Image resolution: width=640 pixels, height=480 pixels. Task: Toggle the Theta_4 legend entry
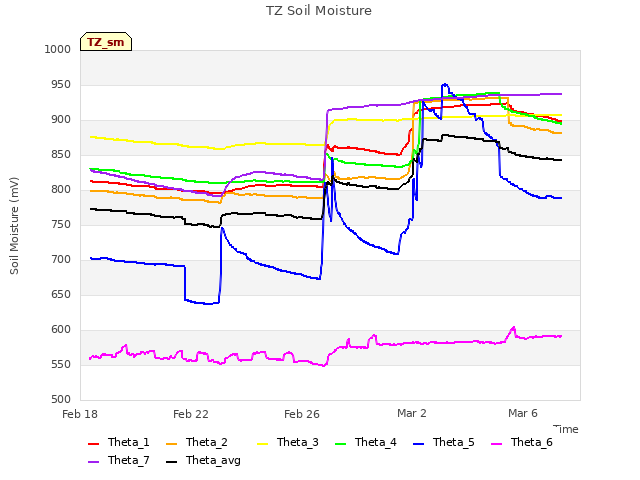click(x=366, y=442)
